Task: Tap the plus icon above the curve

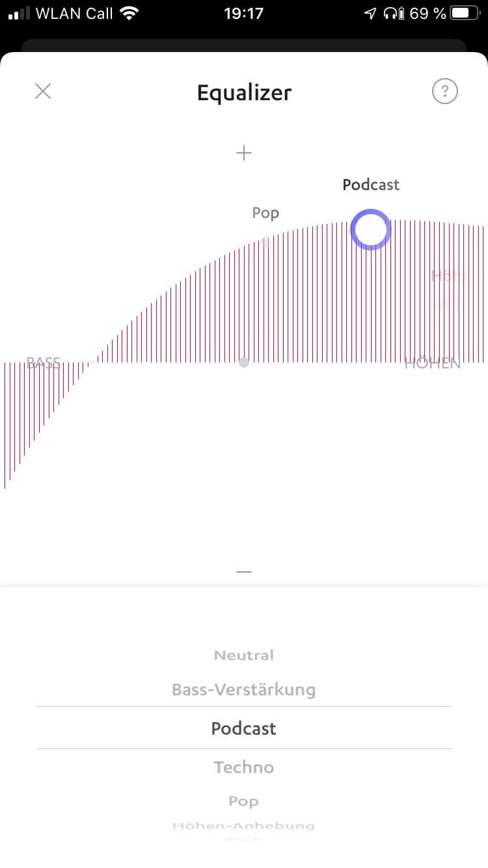Action: pyautogui.click(x=244, y=153)
